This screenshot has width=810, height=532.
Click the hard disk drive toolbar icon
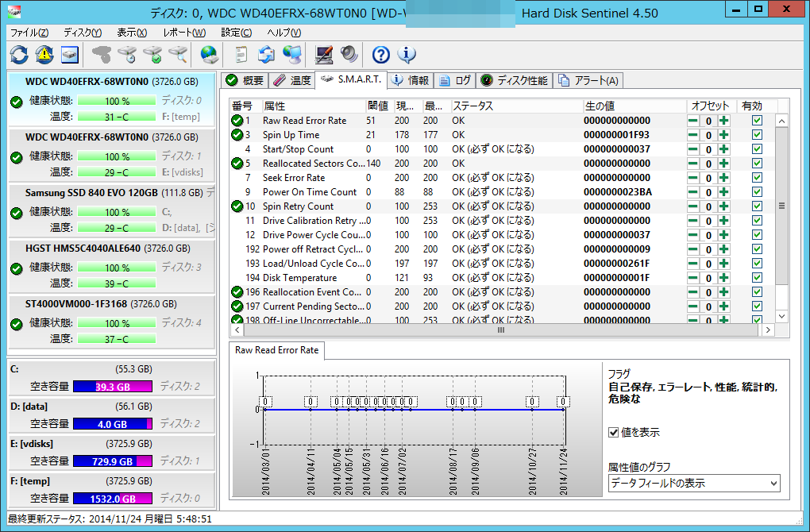click(70, 54)
